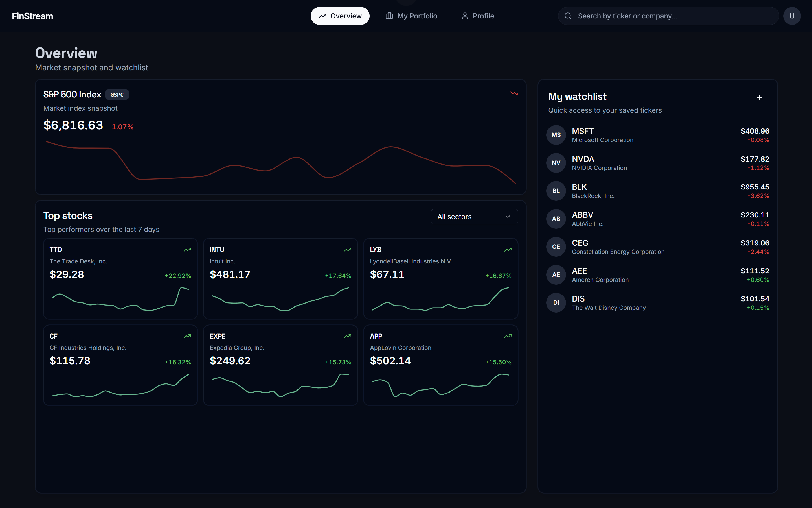Click the APP card uptrend icon
The height and width of the screenshot is (508, 812).
click(x=508, y=336)
